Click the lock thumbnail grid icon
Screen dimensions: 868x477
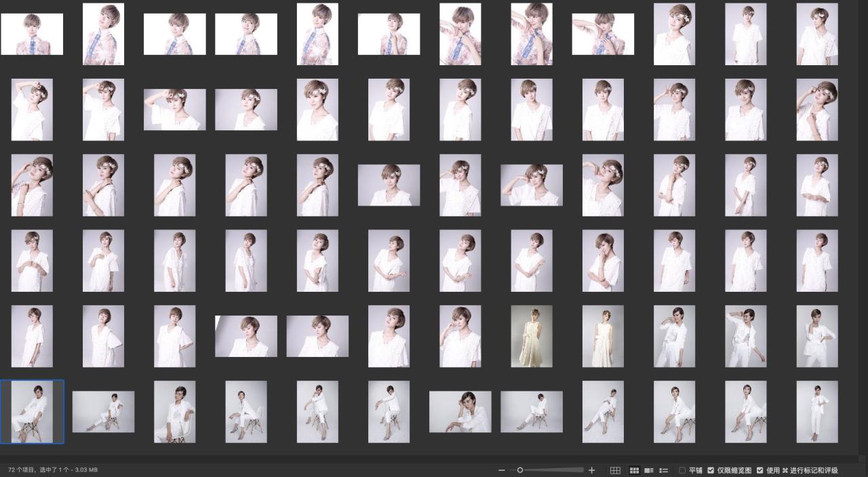coord(615,470)
